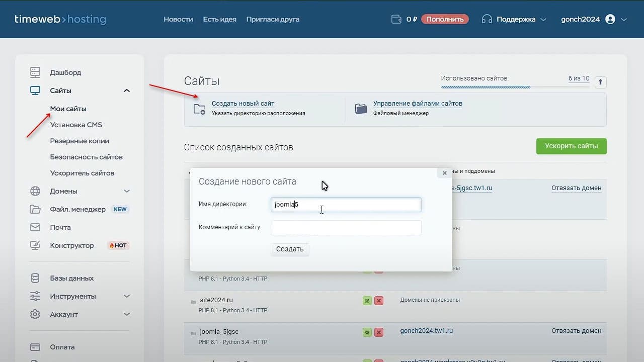Image resolution: width=644 pixels, height=362 pixels.
Task: Collapse the Sites section chevron
Action: (x=127, y=90)
